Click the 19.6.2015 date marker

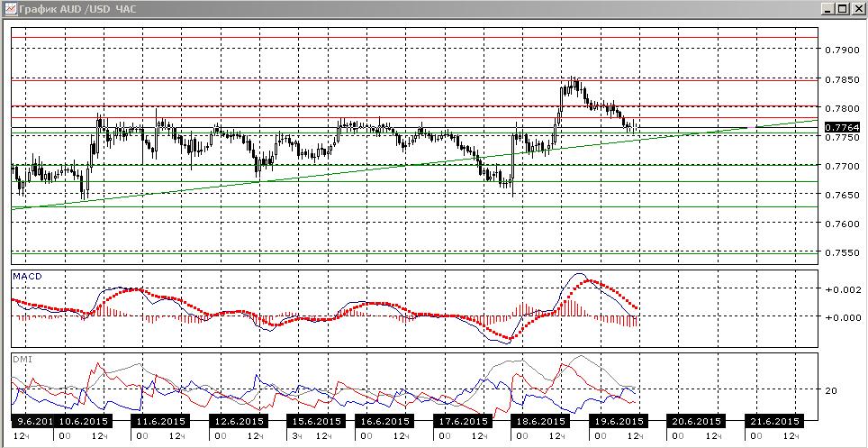point(617,421)
